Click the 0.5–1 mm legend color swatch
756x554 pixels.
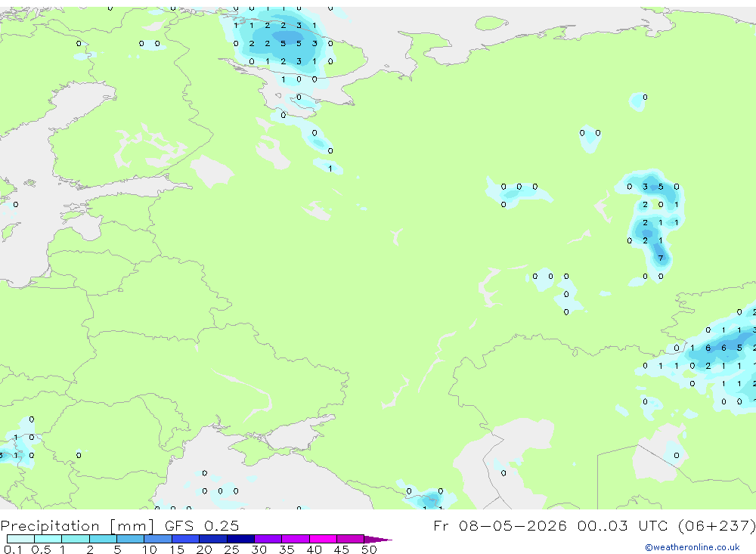pyautogui.click(x=48, y=539)
